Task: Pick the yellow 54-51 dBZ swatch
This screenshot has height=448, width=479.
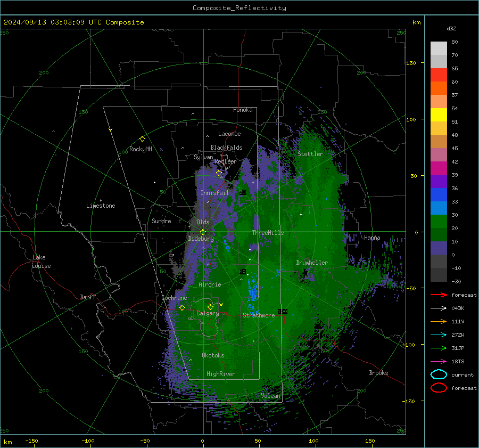Action: pos(439,115)
